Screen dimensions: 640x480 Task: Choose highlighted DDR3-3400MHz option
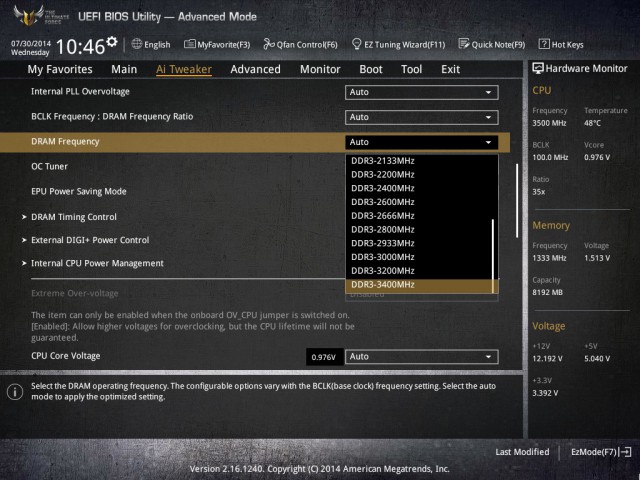420,285
